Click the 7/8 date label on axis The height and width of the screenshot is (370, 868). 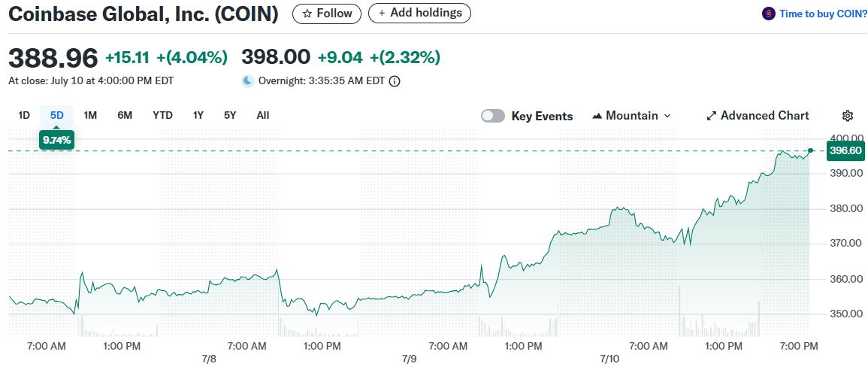tap(209, 359)
